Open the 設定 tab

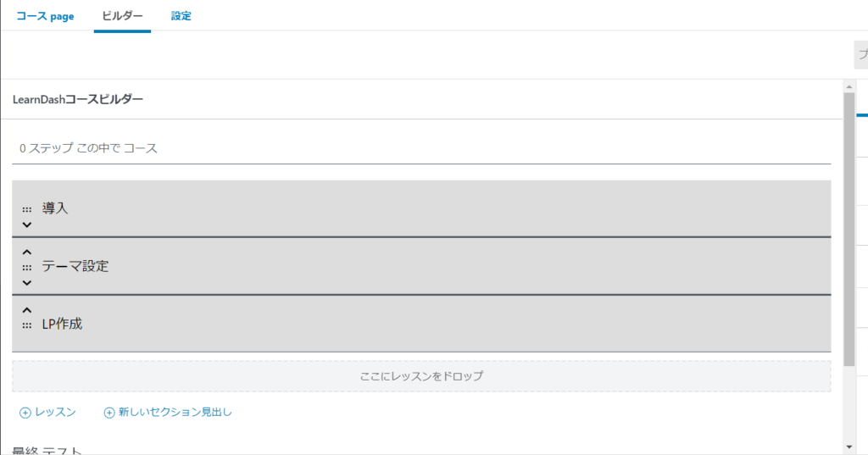[181, 16]
